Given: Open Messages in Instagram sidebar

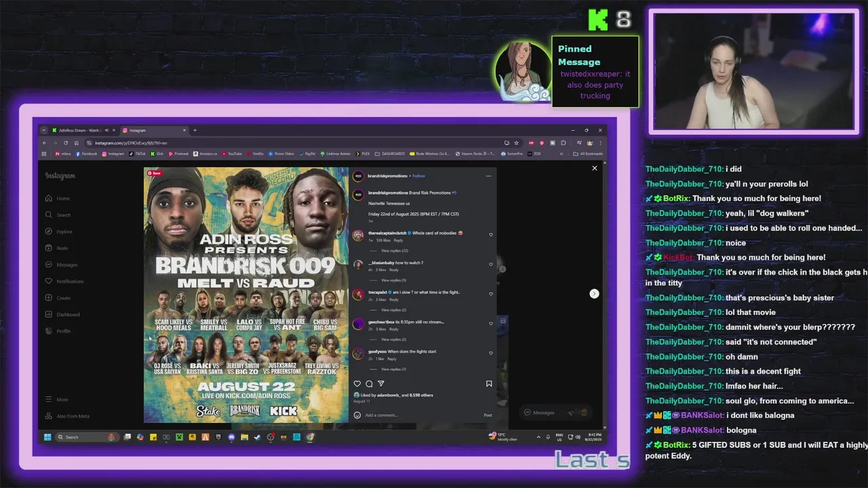Looking at the screenshot, I should point(61,265).
